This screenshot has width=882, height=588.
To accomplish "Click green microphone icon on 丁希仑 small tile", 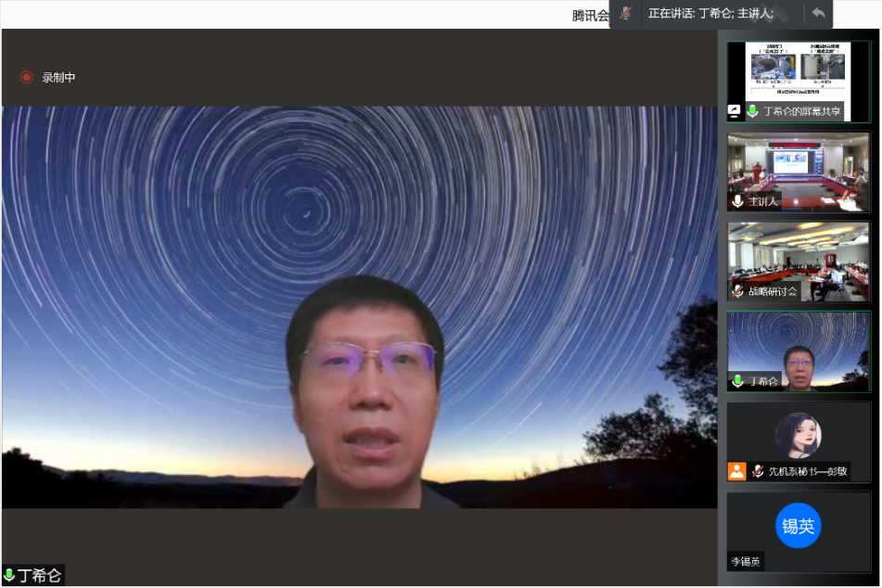I will click(738, 381).
